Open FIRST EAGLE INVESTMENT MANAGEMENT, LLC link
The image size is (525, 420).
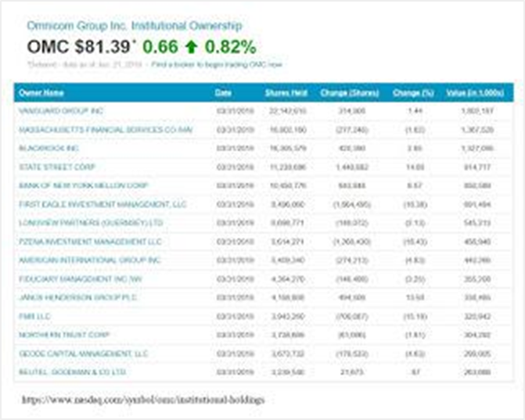[102, 204]
